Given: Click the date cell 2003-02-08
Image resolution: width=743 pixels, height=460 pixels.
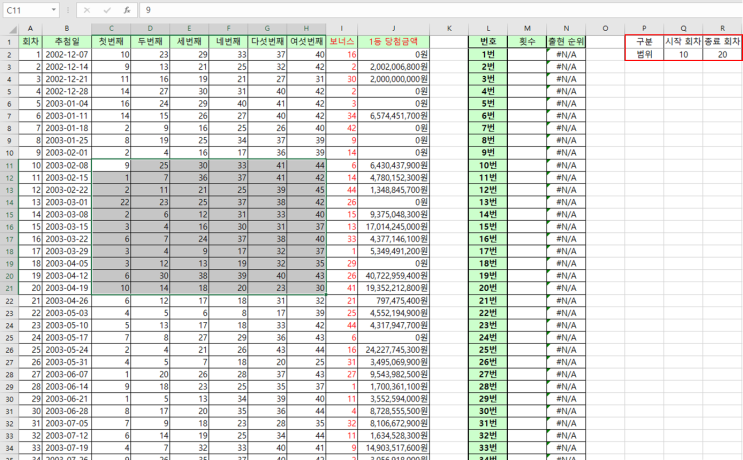Looking at the screenshot, I should click(67, 165).
